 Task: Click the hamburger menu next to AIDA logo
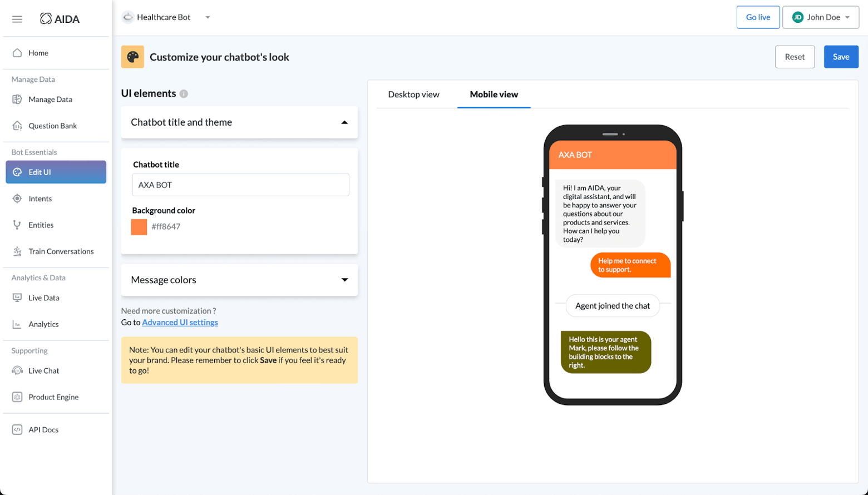17,18
